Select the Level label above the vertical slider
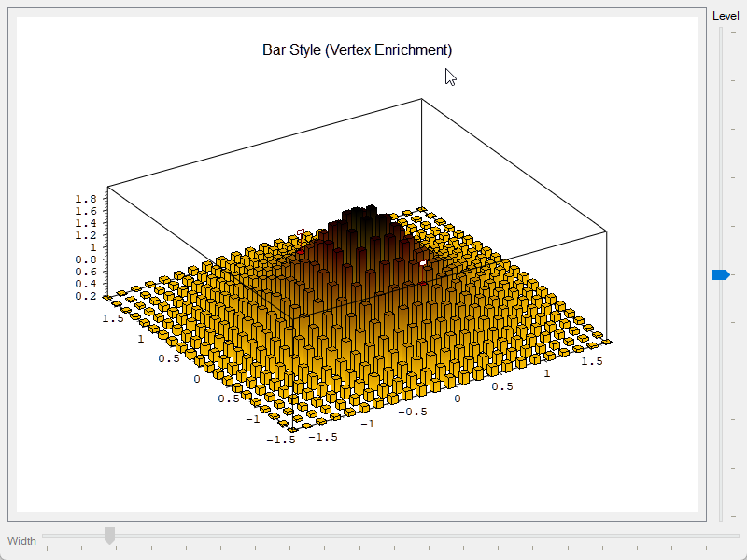Screen dimensions: 747x560 726,16
